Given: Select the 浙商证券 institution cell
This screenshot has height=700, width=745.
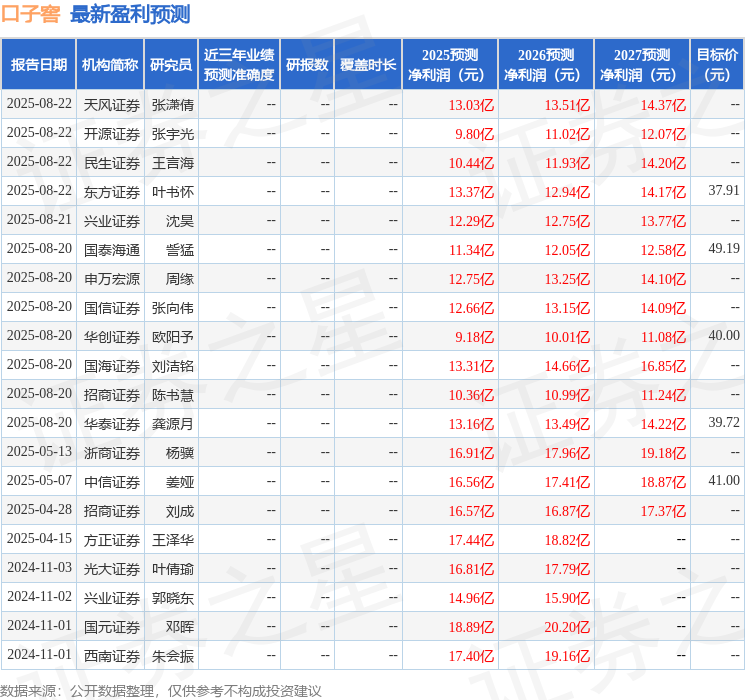Looking at the screenshot, I should point(112,453).
